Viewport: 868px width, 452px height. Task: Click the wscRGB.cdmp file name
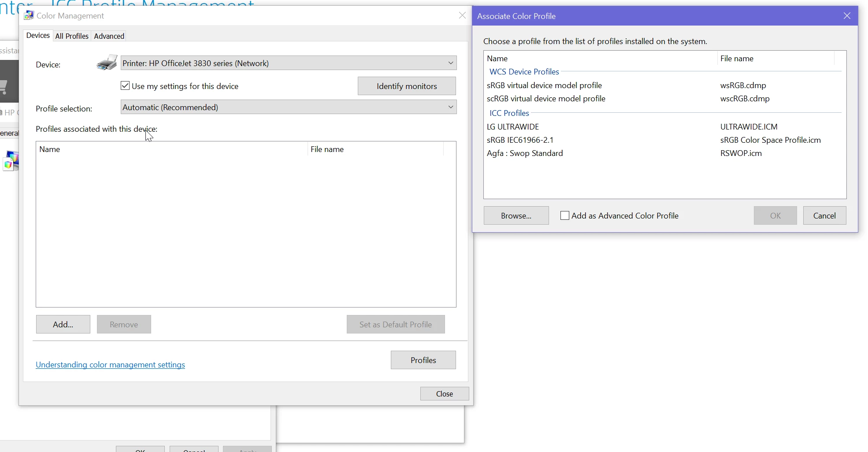(745, 98)
